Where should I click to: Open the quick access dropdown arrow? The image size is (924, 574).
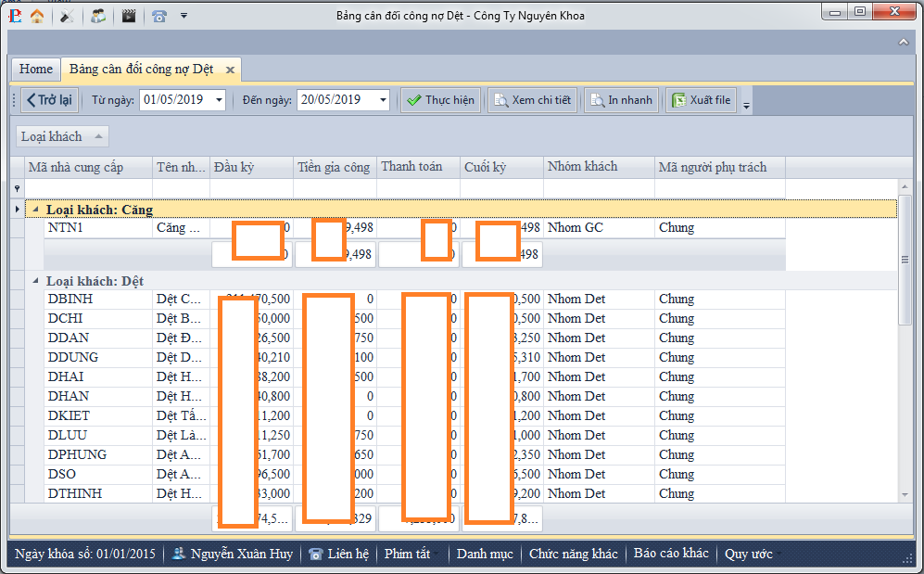pyautogui.click(x=184, y=16)
